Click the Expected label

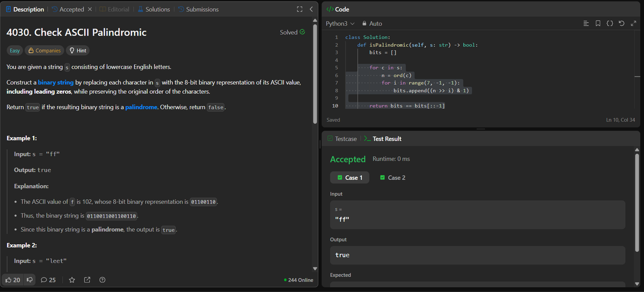(341, 275)
